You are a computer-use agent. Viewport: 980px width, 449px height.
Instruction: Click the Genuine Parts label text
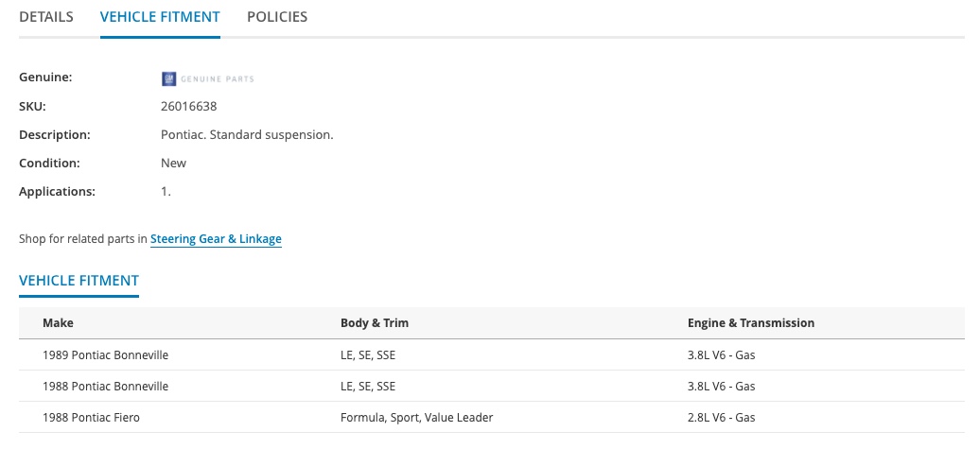click(x=217, y=79)
